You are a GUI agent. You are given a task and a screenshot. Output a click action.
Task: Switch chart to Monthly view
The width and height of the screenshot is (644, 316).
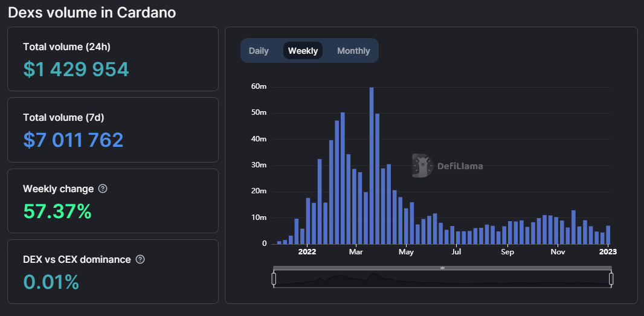(353, 51)
